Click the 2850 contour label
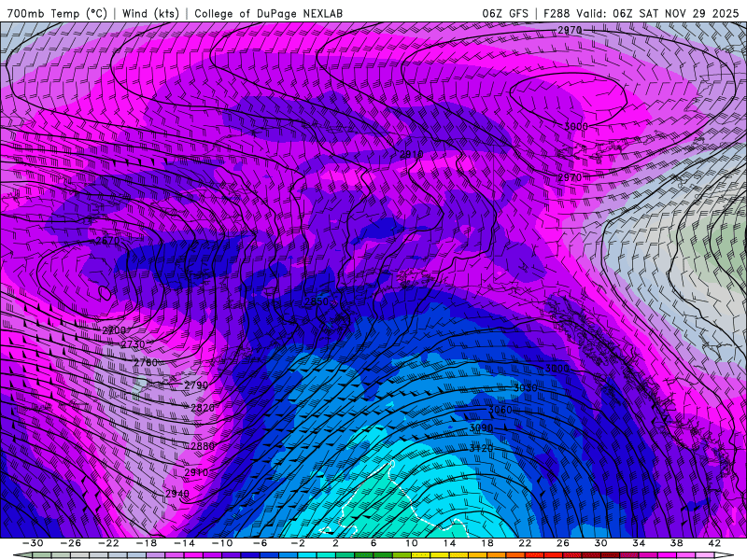 (317, 301)
